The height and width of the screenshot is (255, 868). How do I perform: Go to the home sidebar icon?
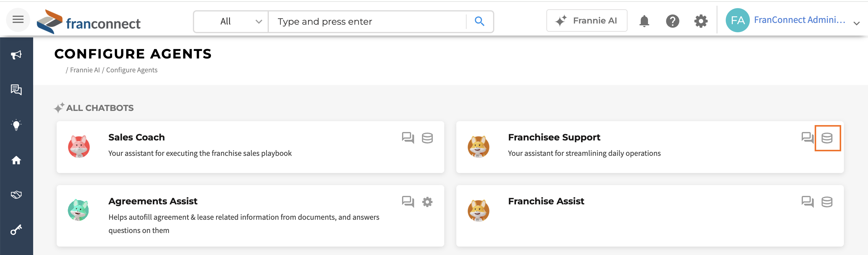(x=16, y=160)
